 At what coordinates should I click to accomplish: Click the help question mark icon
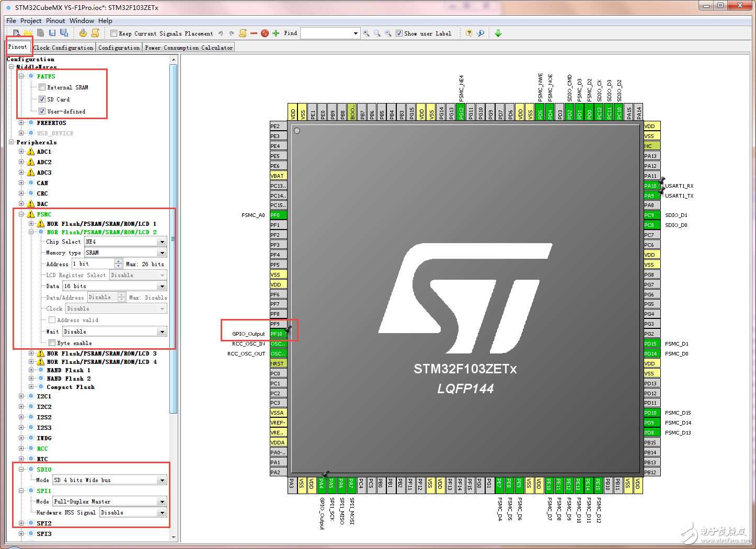pyautogui.click(x=468, y=33)
